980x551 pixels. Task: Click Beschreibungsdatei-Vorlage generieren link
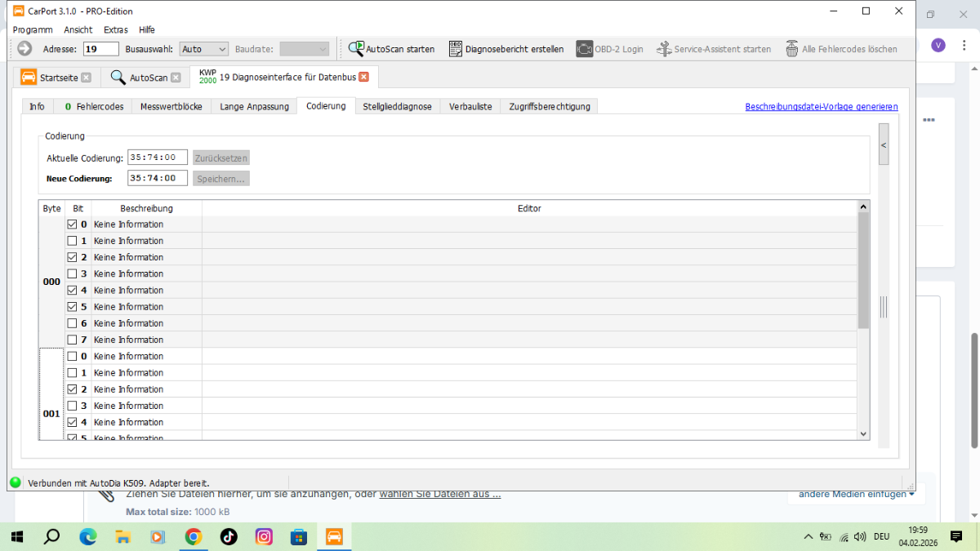[x=821, y=106]
